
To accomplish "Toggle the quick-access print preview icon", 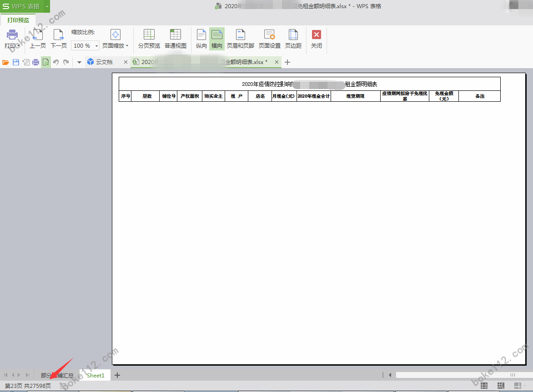I will pos(46,62).
